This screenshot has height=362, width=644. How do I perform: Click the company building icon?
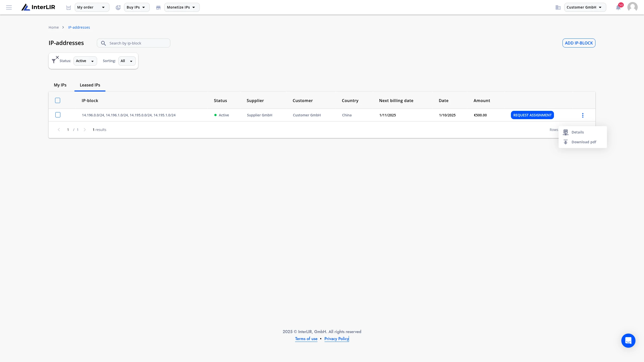[558, 8]
